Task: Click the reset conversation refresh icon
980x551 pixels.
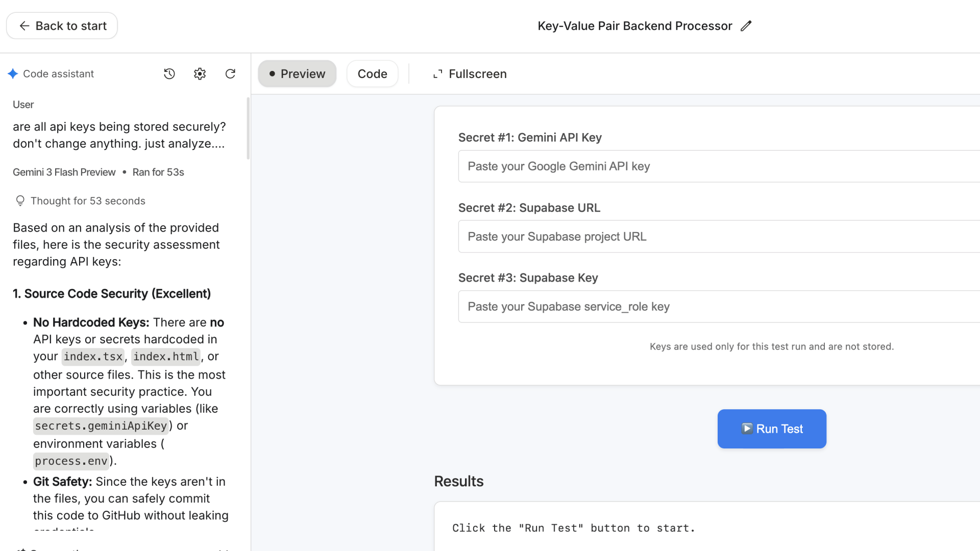Action: (x=230, y=74)
